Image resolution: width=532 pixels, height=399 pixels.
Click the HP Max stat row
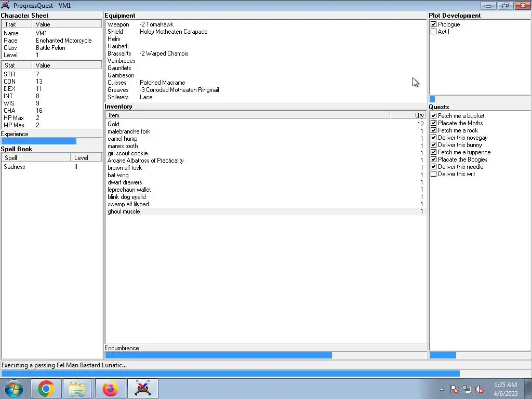tap(51, 118)
